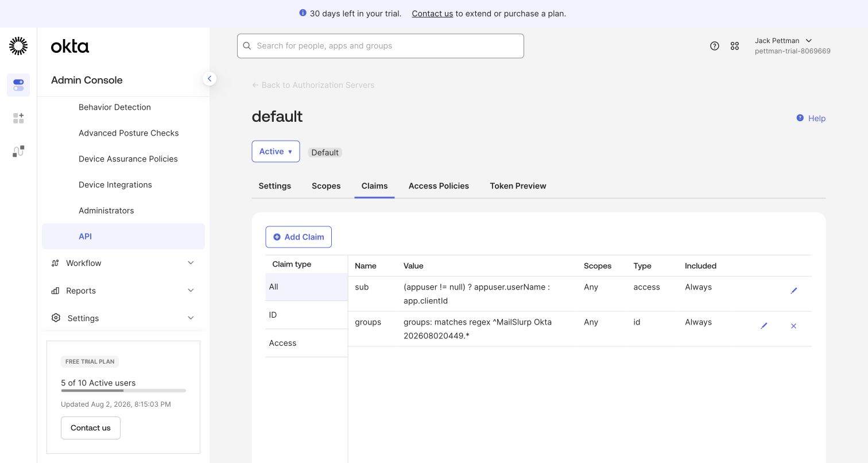The image size is (868, 463).
Task: Click the info icon in trial banner
Action: (x=303, y=13)
